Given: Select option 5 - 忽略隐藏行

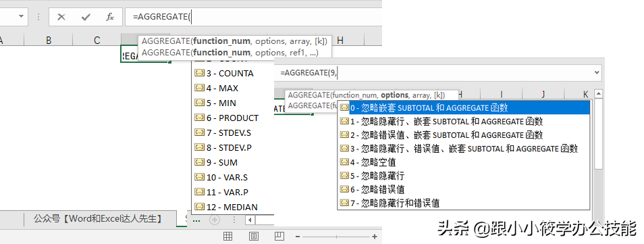Looking at the screenshot, I should [x=464, y=176].
